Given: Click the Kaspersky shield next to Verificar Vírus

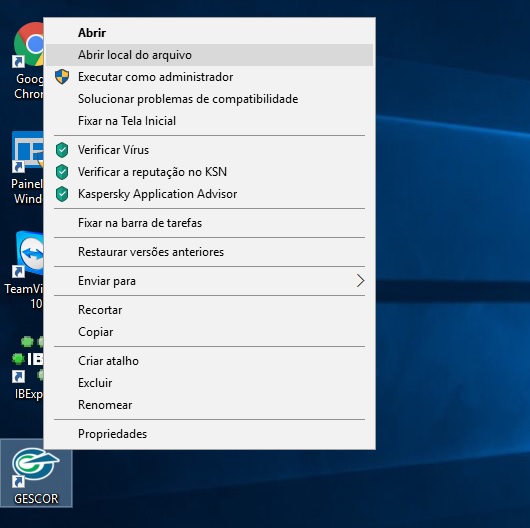Looking at the screenshot, I should click(62, 150).
